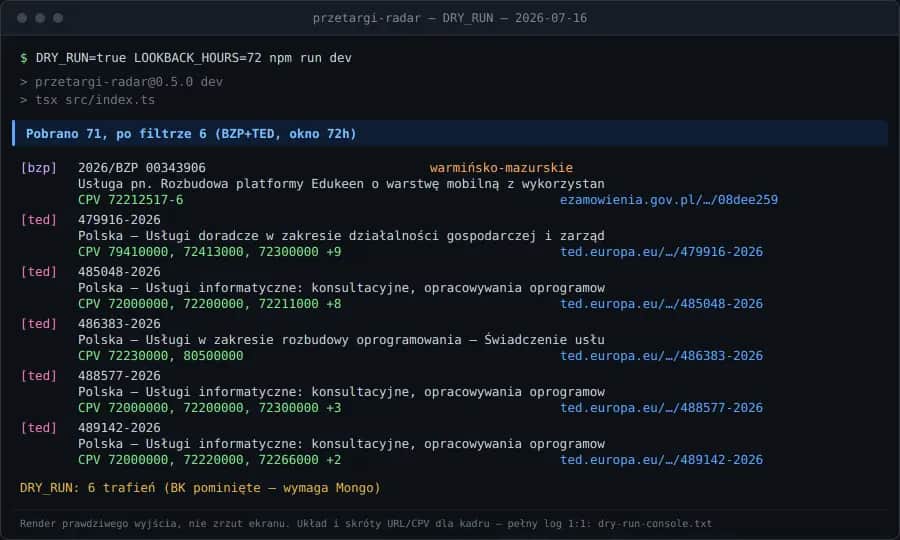Click the green maximize window dot

(58, 18)
